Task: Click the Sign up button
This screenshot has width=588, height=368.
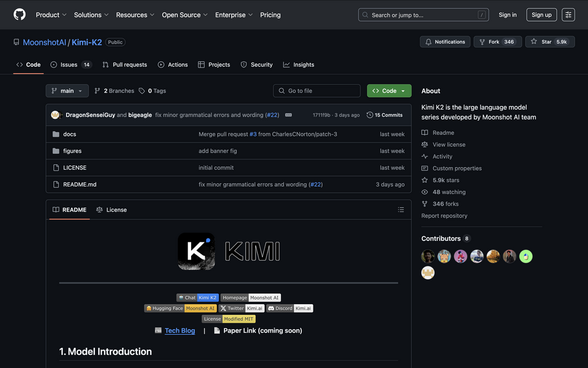Action: (541, 14)
